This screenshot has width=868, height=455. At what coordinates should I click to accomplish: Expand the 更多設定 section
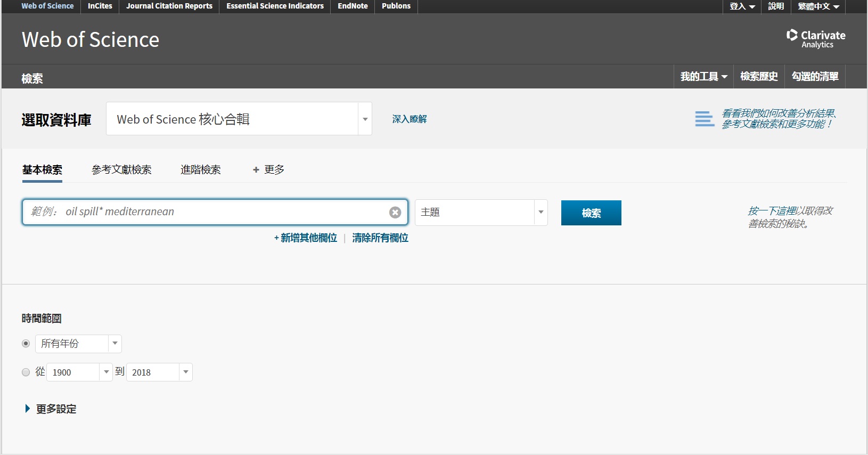click(51, 409)
